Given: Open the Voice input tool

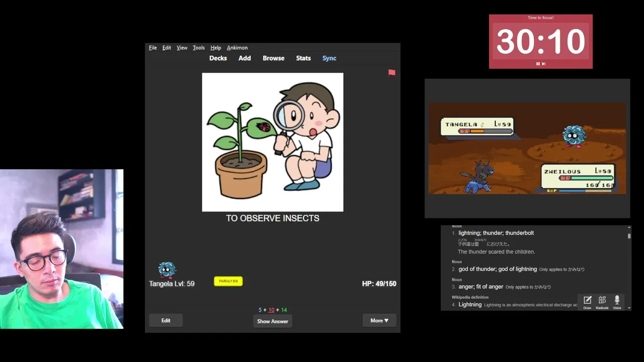Looking at the screenshot, I should (617, 302).
